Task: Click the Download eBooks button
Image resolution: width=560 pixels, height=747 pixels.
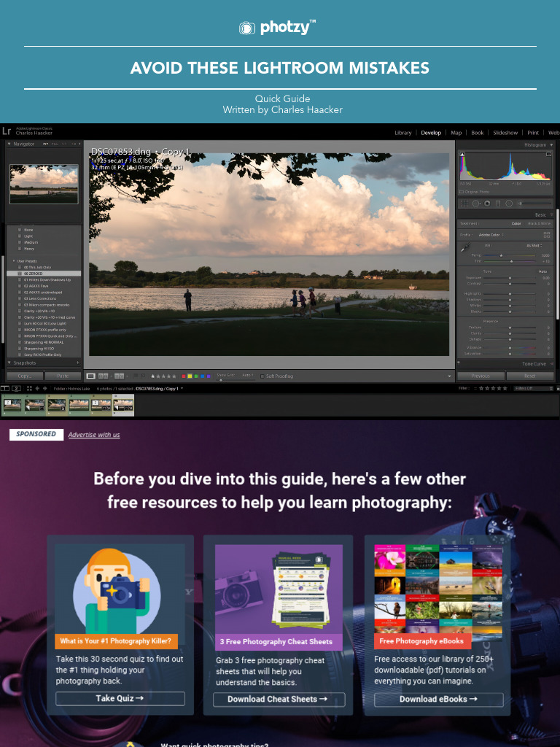Action: click(x=438, y=700)
